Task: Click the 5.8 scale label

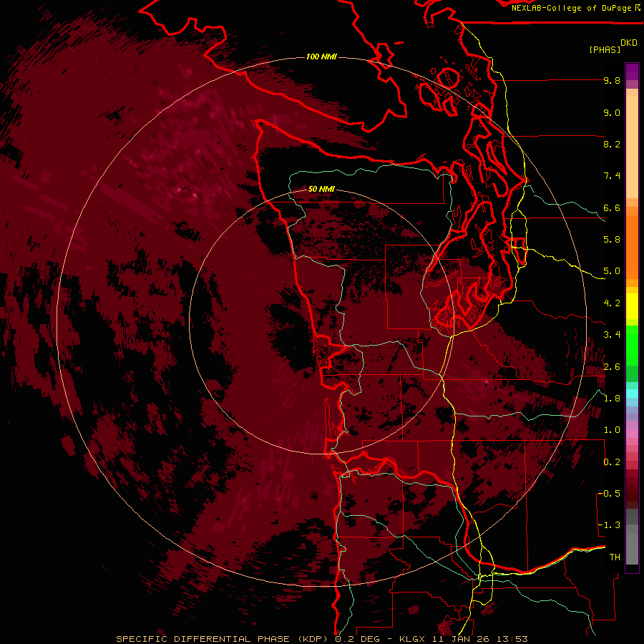Action: click(612, 239)
